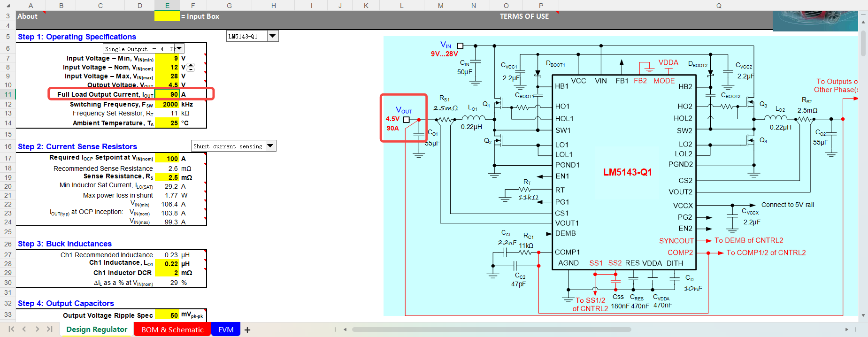This screenshot has height=337, width=868.
Task: Click the max power loss in shunt value 1.77
Action: (171, 195)
